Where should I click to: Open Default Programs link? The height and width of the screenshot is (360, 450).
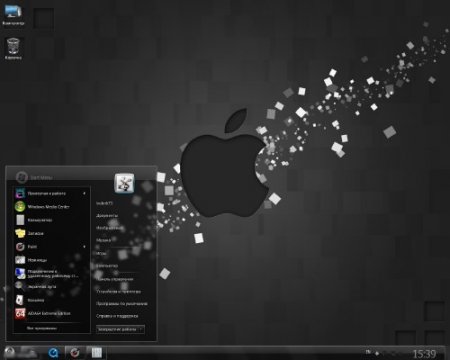click(x=122, y=304)
